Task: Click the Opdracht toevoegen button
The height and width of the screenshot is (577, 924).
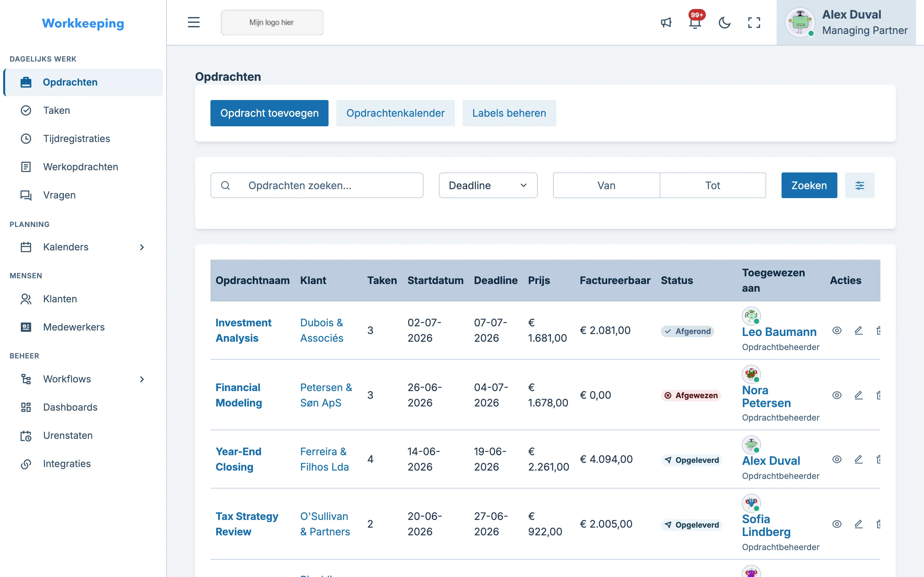Action: 269,113
